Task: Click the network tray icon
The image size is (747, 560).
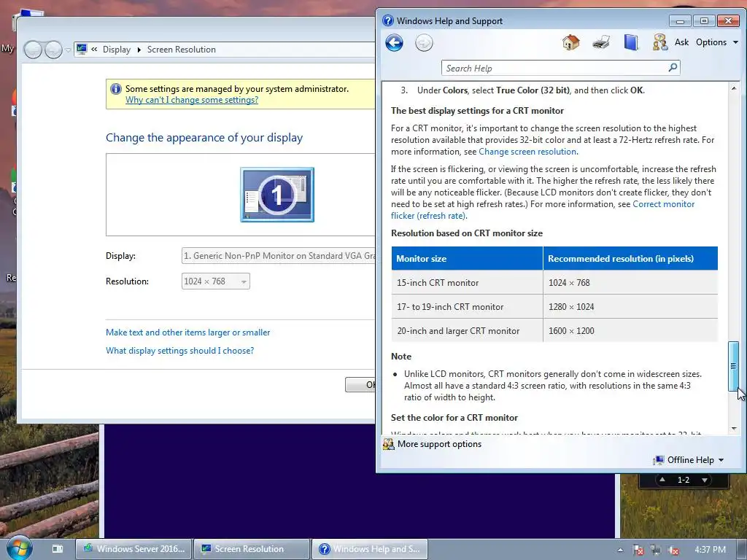Action: click(x=656, y=550)
